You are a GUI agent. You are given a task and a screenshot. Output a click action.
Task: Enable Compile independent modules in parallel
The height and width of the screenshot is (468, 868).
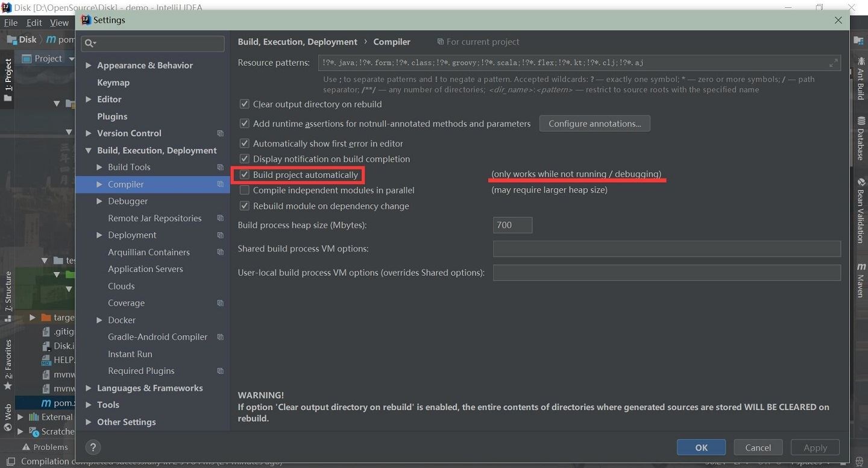coord(244,190)
